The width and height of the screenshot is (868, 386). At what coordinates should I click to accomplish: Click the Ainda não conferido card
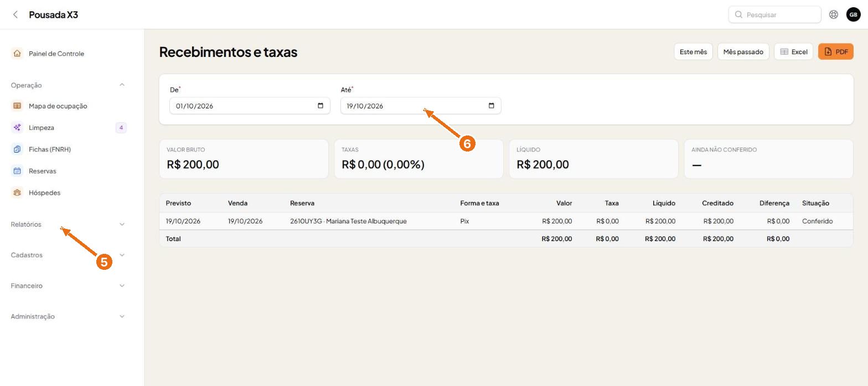pos(768,159)
